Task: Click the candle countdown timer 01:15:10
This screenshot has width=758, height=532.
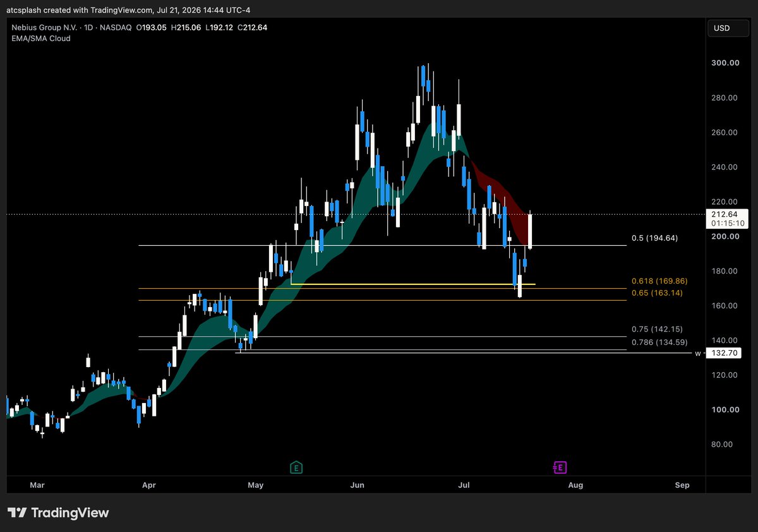Action: click(727, 223)
